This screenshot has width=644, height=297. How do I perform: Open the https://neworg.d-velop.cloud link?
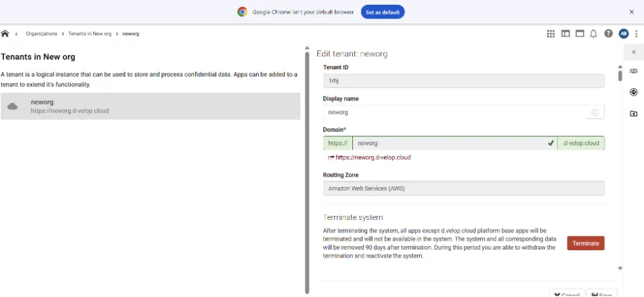point(374,157)
